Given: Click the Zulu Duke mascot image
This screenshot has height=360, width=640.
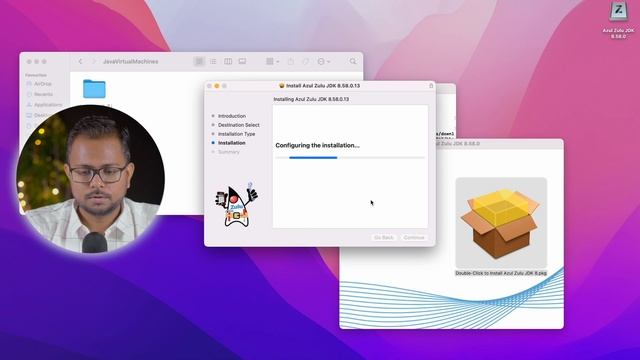Looking at the screenshot, I should click(x=237, y=205).
